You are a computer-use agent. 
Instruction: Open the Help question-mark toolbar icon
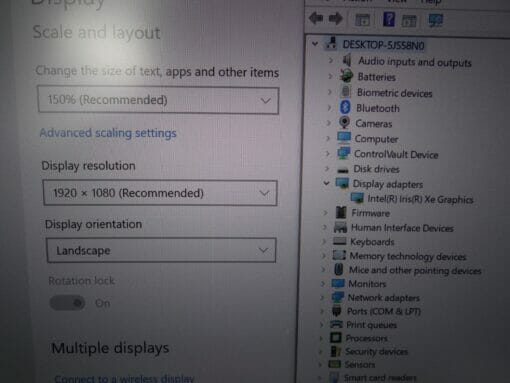[389, 19]
